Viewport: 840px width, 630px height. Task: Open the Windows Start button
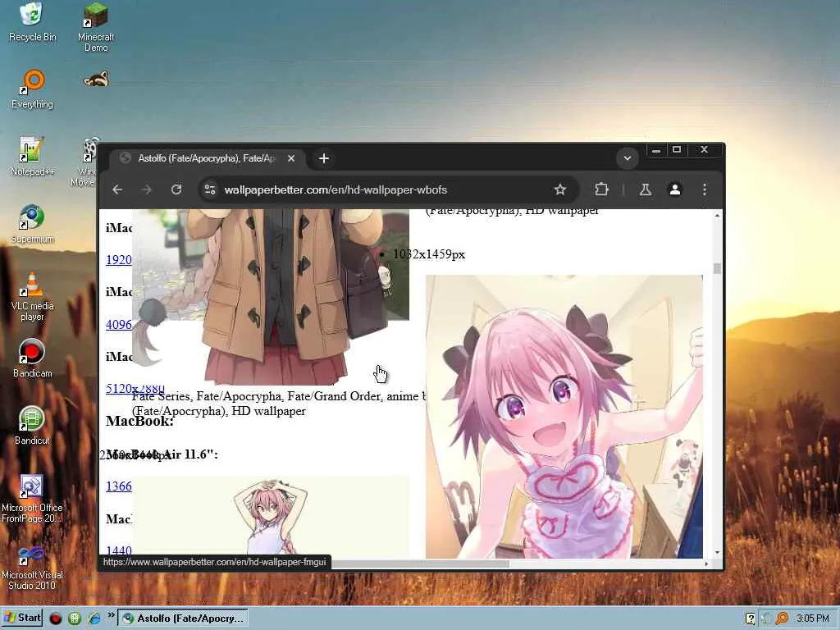coord(22,619)
